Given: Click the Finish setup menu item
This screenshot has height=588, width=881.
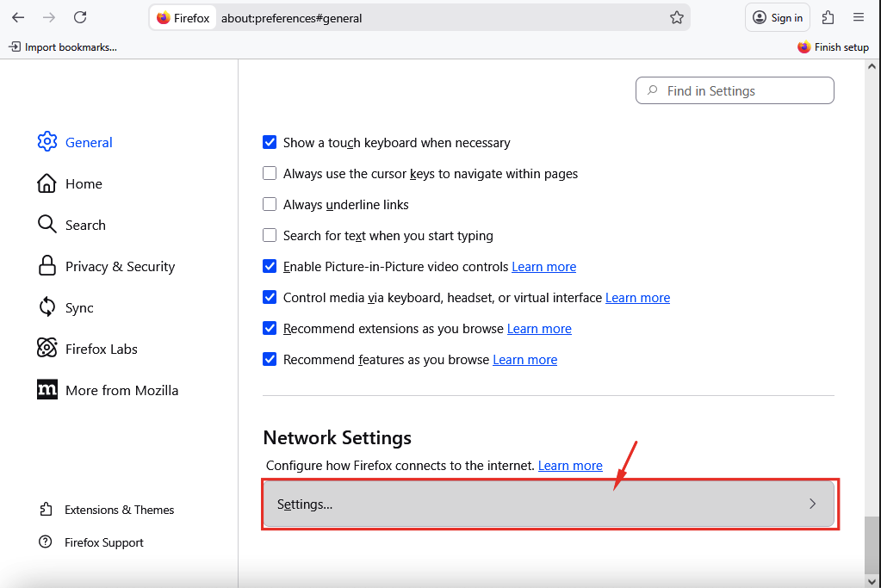Looking at the screenshot, I should [x=833, y=47].
